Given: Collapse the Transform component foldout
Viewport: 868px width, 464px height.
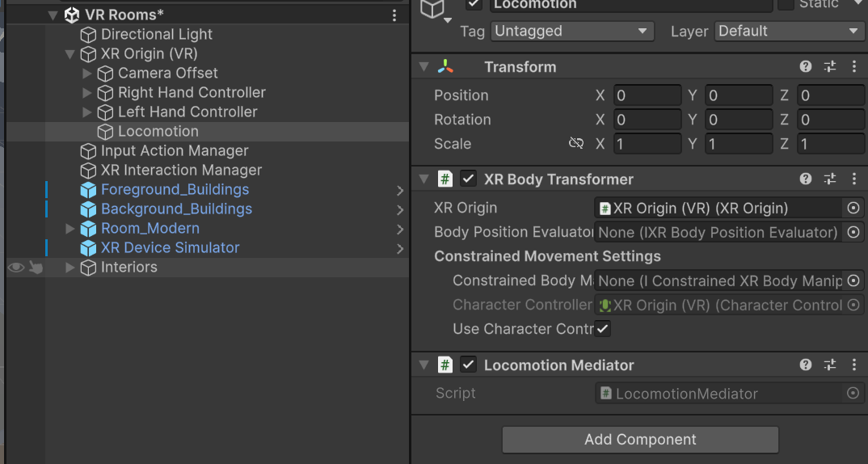Looking at the screenshot, I should [x=423, y=67].
